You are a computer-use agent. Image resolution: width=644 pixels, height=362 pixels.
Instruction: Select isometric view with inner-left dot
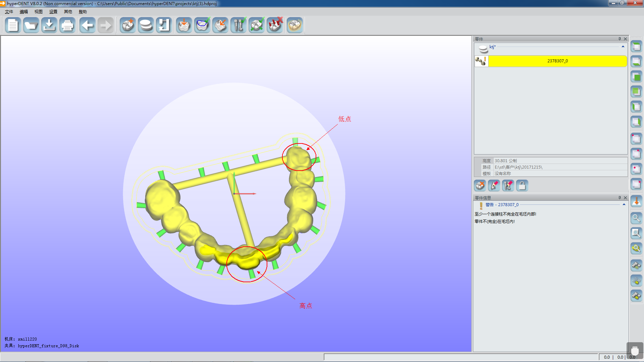pyautogui.click(x=636, y=169)
